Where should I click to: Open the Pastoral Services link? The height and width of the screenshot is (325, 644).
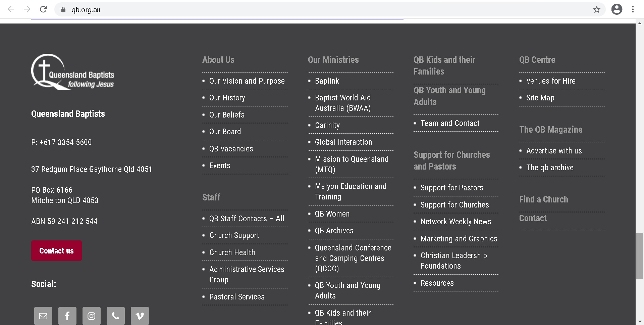(x=237, y=297)
